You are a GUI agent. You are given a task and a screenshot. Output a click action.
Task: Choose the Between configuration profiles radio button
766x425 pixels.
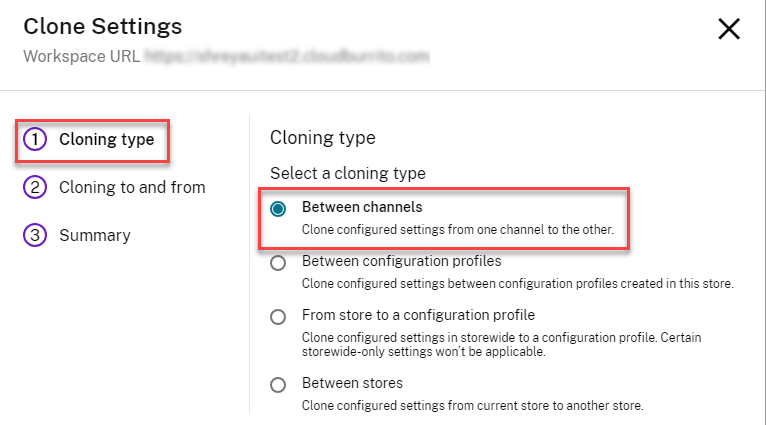click(279, 262)
